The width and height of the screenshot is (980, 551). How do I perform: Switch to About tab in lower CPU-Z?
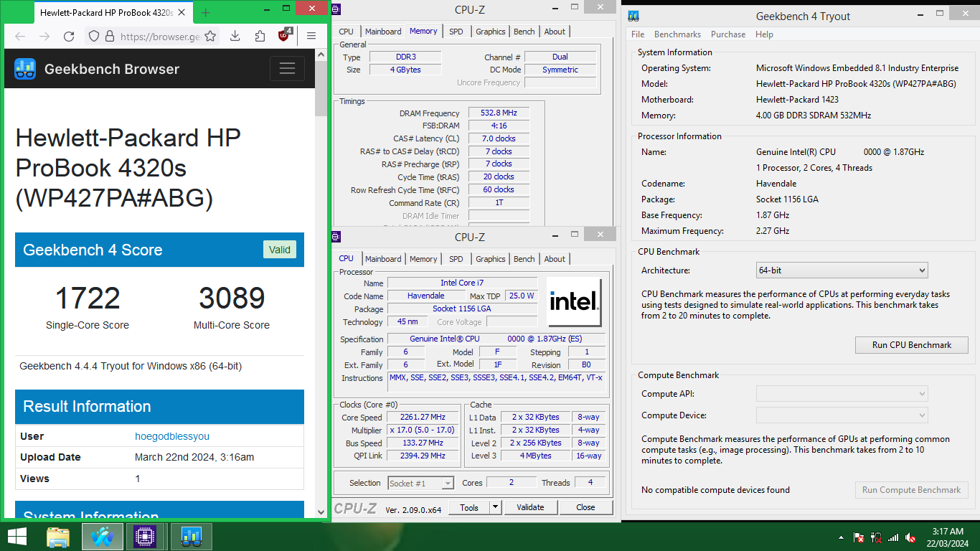555,259
